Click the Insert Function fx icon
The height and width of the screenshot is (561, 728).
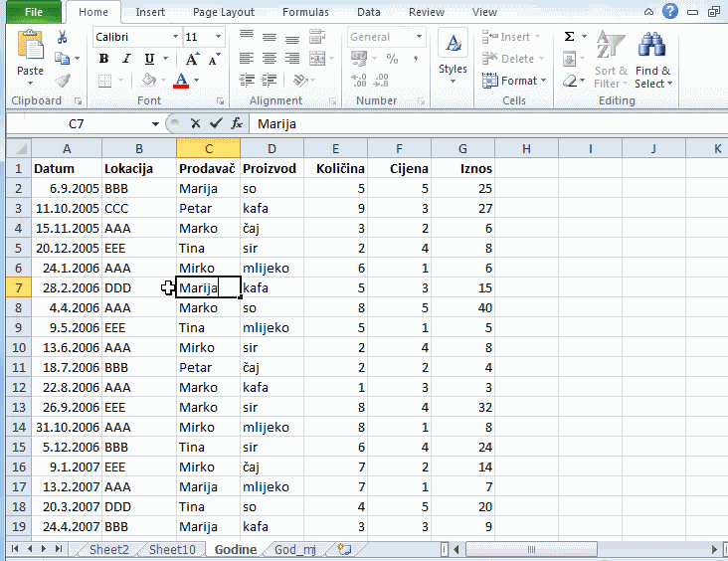[236, 123]
